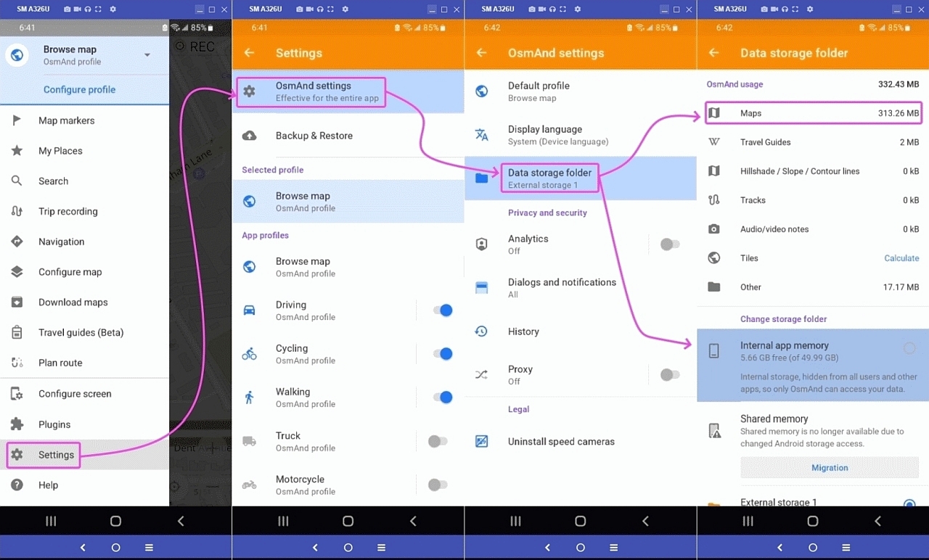Click the Backup & Restore cloud icon
The height and width of the screenshot is (560, 929).
(249, 136)
